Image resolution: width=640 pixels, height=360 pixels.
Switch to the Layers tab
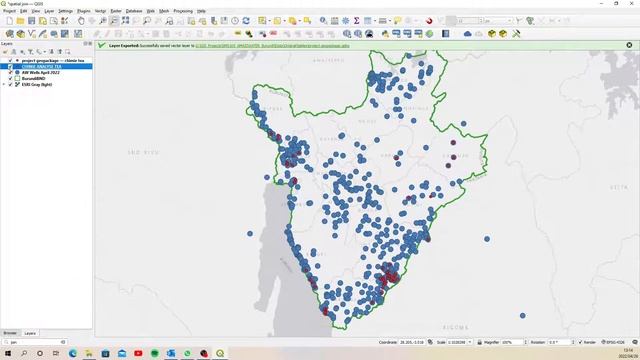[x=30, y=333]
